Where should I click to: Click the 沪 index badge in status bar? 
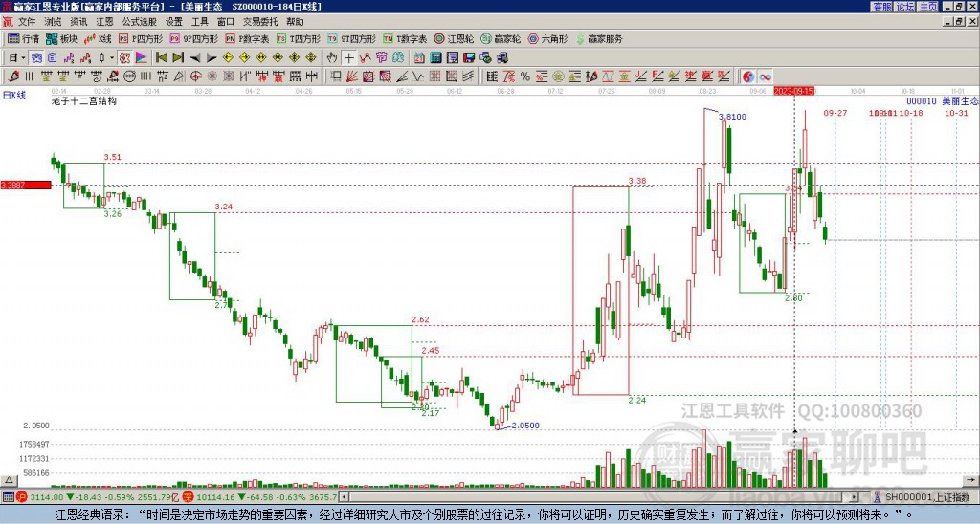(21, 497)
